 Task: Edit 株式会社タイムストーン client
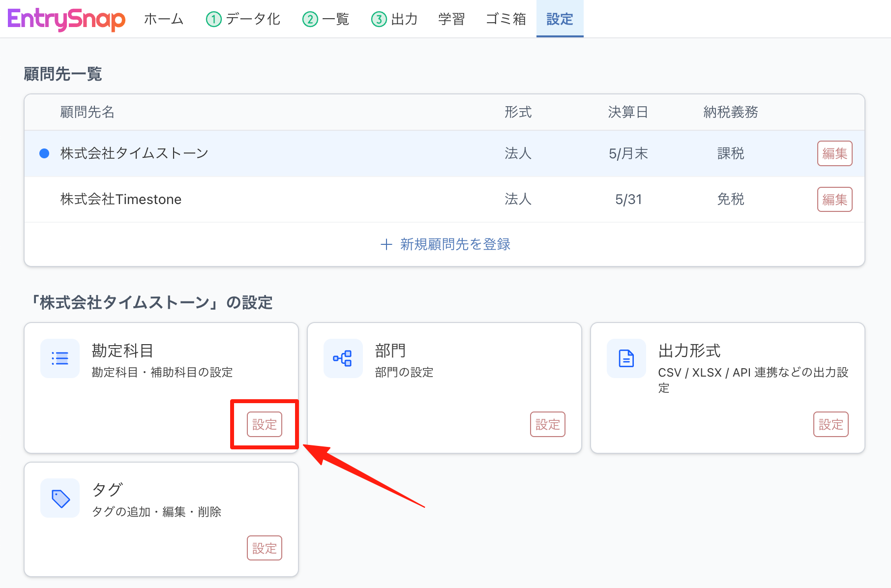pos(835,153)
